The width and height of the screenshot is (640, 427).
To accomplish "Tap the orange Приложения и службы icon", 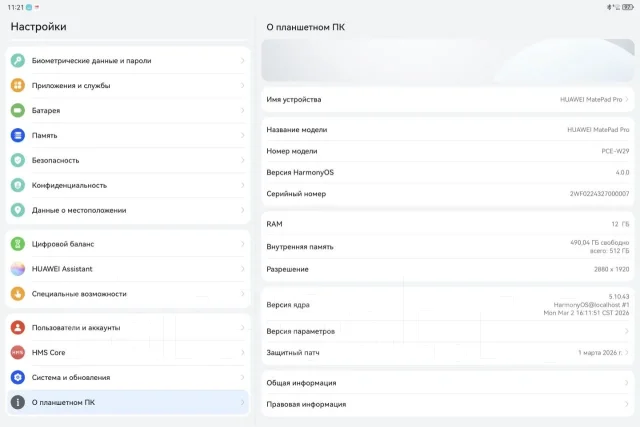I will tap(18, 85).
